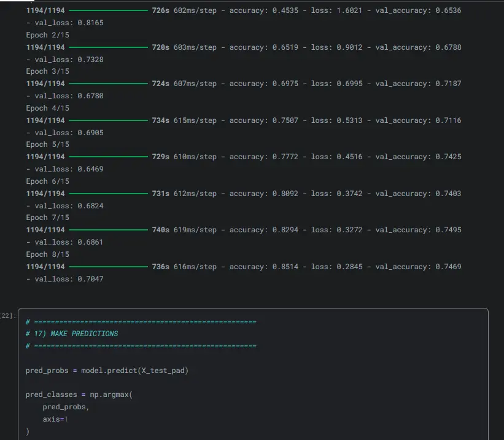Click the 'val_loss: 0.8165' text
Image resolution: width=504 pixels, height=440 pixels.
(69, 23)
